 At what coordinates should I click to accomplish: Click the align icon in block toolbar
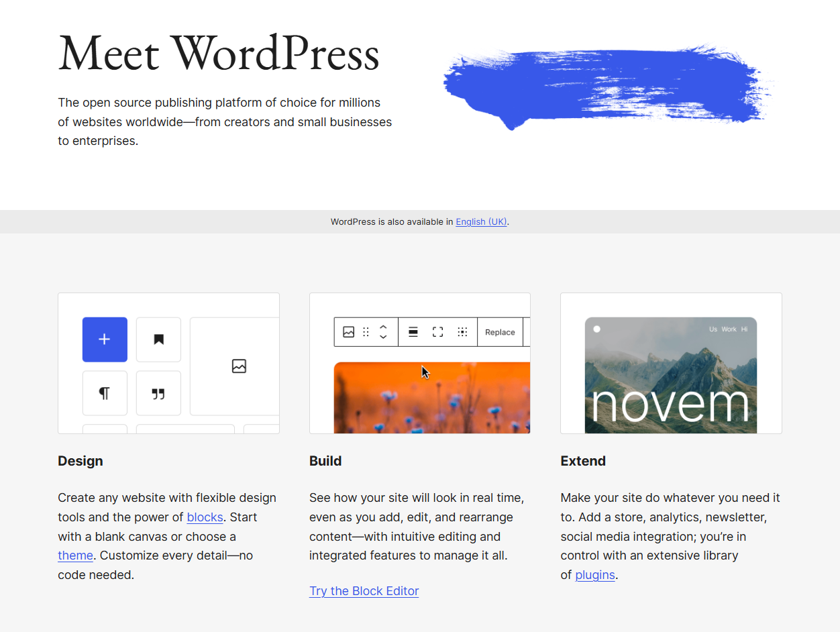tap(413, 332)
